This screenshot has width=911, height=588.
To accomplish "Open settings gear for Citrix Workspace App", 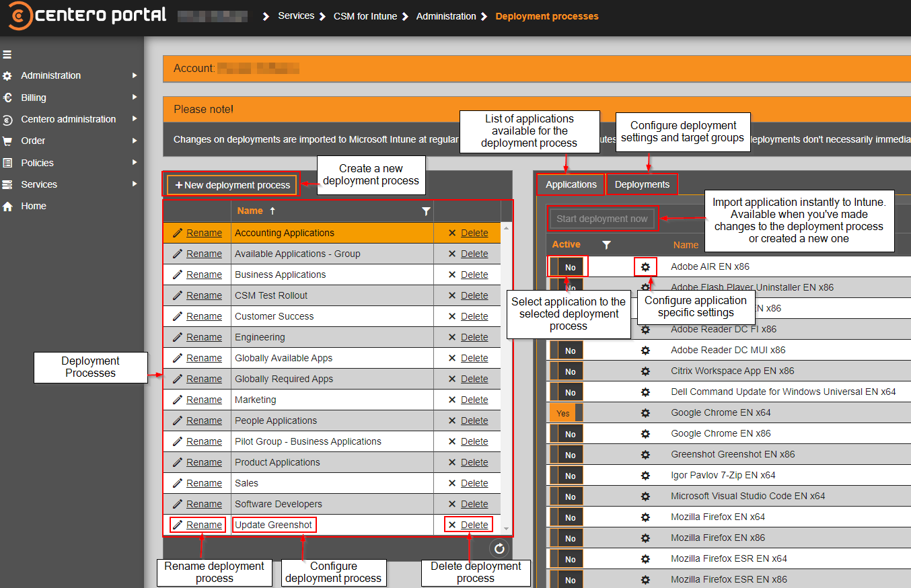I will coord(645,371).
